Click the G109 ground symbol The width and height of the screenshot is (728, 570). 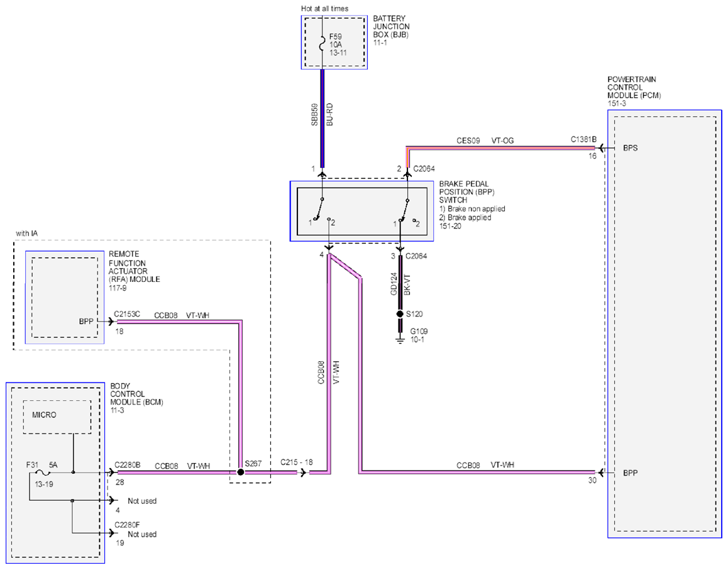point(400,340)
